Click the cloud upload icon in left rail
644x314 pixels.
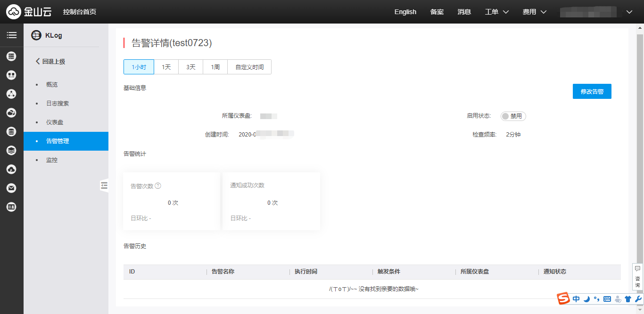(x=12, y=169)
